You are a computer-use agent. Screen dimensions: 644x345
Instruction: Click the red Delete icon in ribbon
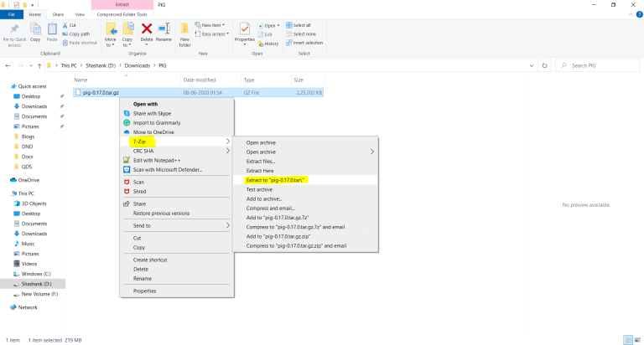point(147,29)
